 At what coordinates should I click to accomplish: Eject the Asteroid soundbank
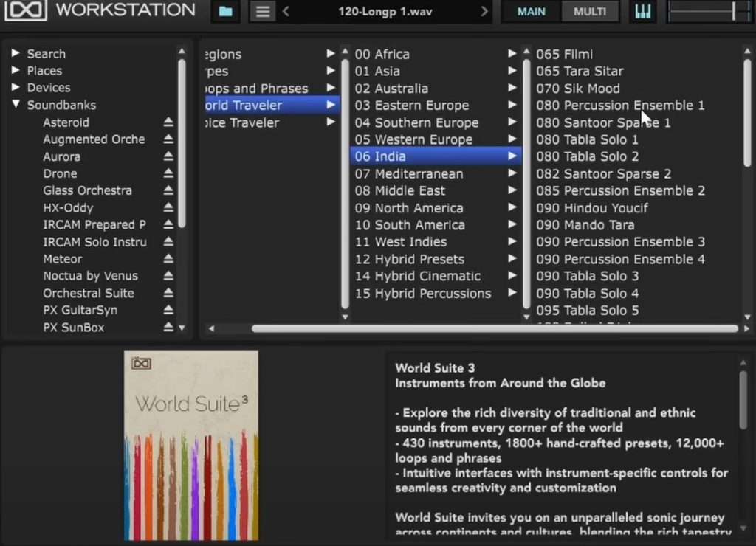tap(168, 122)
